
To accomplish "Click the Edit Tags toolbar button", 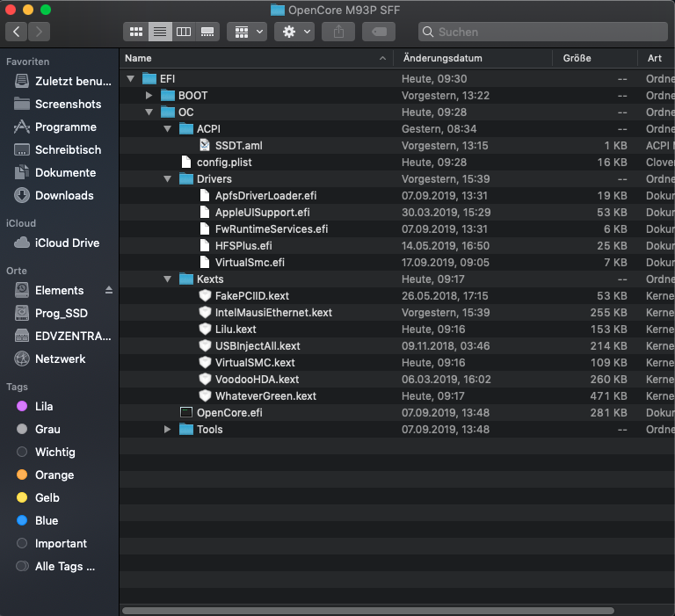I will pos(377,32).
